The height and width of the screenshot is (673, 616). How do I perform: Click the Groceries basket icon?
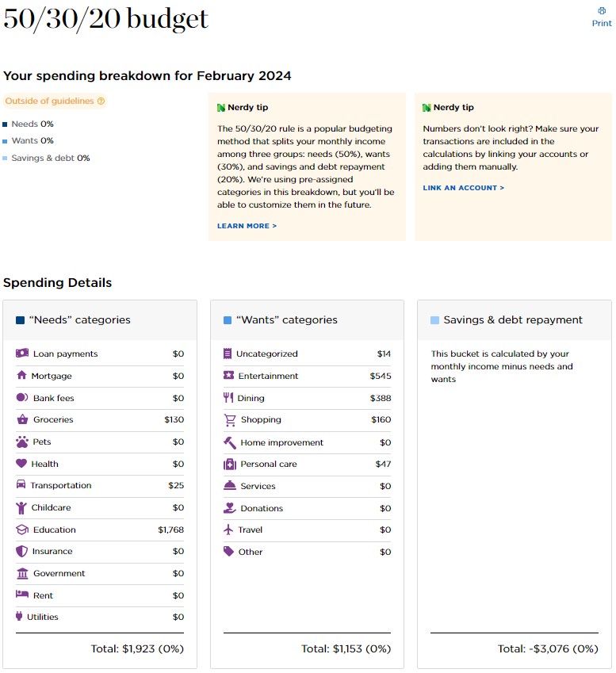click(21, 419)
